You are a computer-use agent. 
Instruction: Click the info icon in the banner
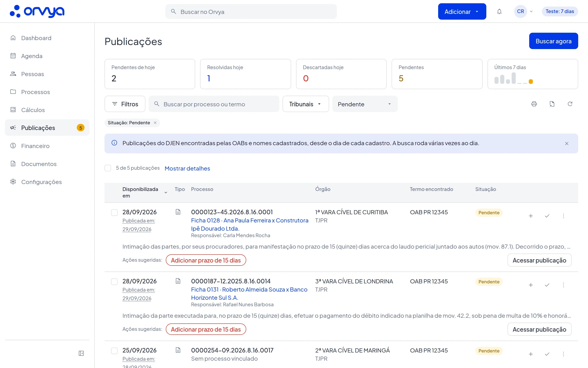114,143
